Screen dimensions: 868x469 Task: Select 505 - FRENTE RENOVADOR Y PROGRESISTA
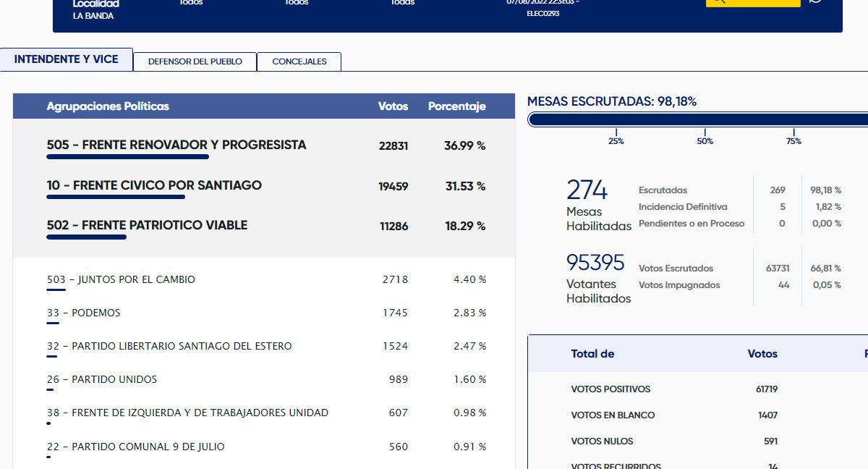[176, 145]
